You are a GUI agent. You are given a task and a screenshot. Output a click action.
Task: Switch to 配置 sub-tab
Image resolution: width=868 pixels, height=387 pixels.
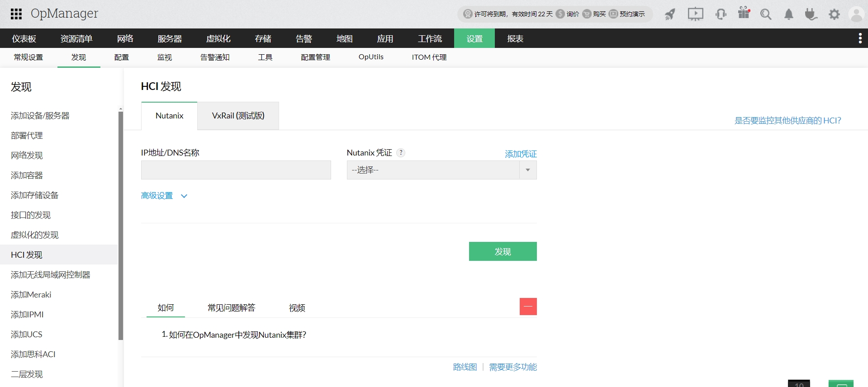coord(122,57)
